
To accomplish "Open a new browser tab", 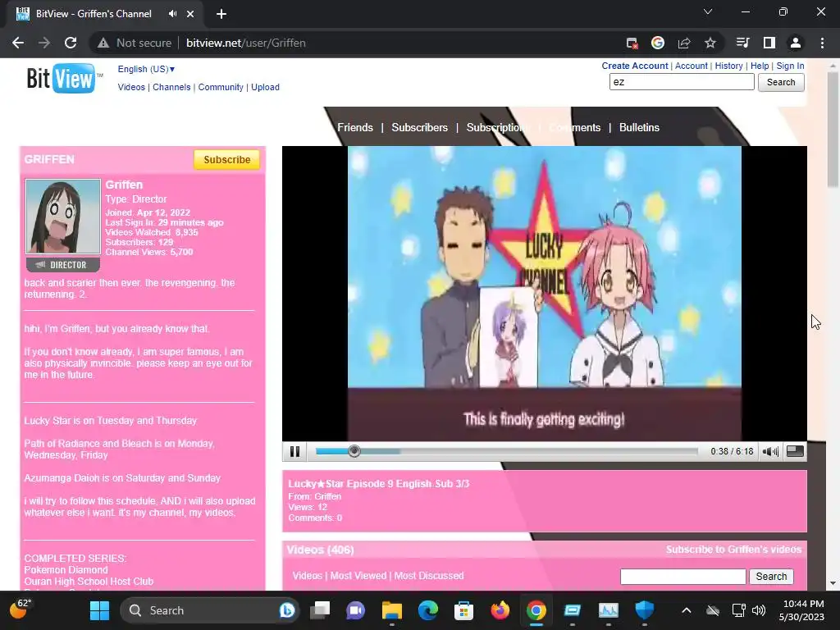I will click(221, 14).
